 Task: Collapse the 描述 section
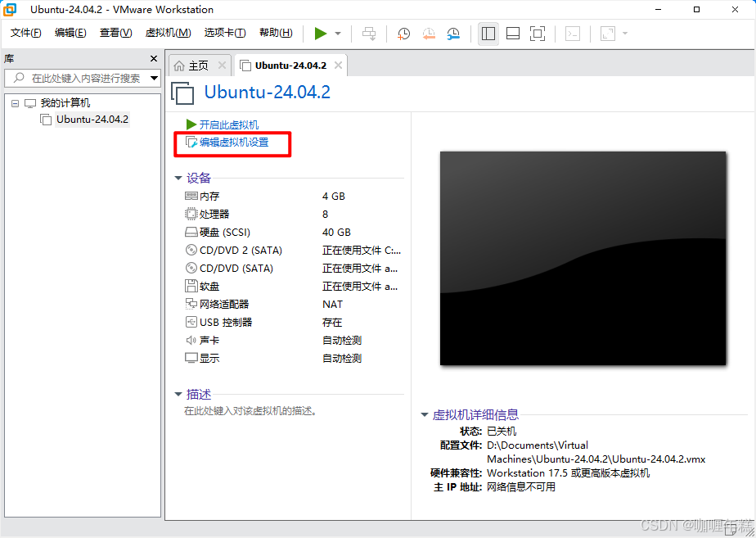[x=178, y=395]
